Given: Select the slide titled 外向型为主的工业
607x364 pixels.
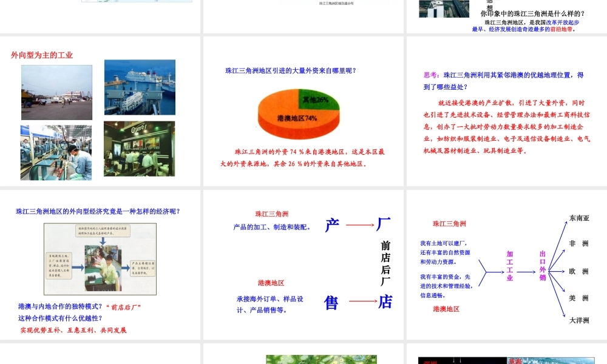Looking at the screenshot, I should coord(100,112).
